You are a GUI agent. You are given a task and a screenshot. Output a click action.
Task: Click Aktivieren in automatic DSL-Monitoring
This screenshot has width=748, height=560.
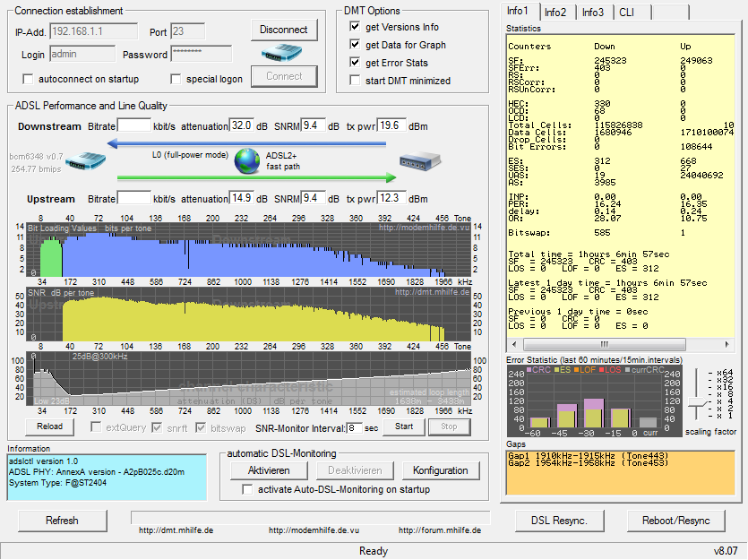[268, 470]
